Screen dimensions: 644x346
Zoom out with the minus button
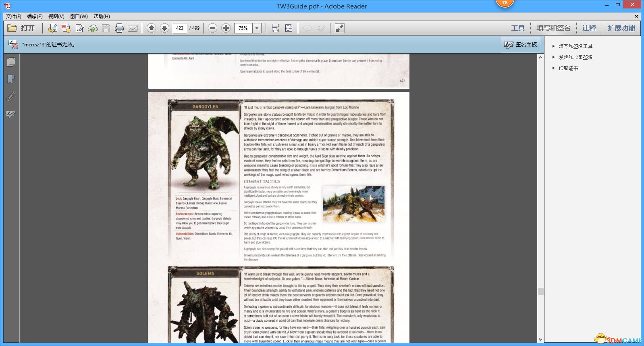click(213, 28)
